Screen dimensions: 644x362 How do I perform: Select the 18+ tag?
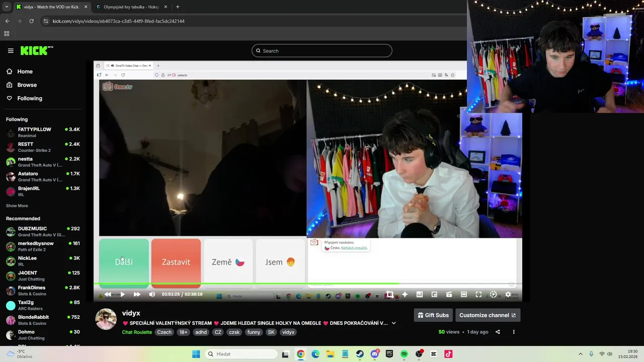[184, 332]
